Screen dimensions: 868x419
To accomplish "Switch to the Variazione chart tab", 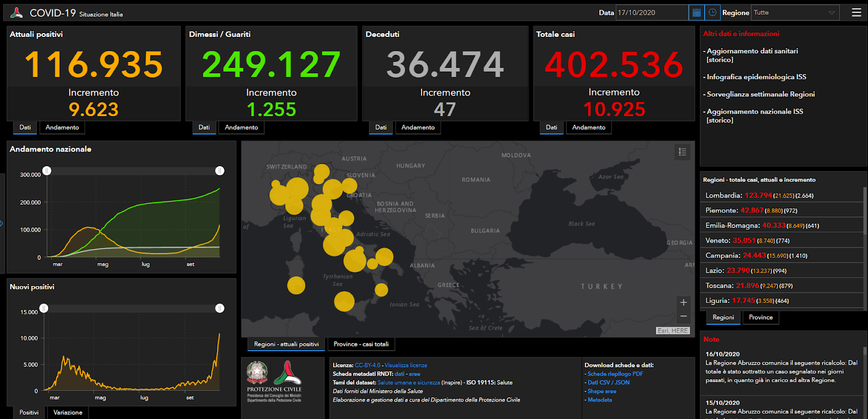I will click(68, 412).
